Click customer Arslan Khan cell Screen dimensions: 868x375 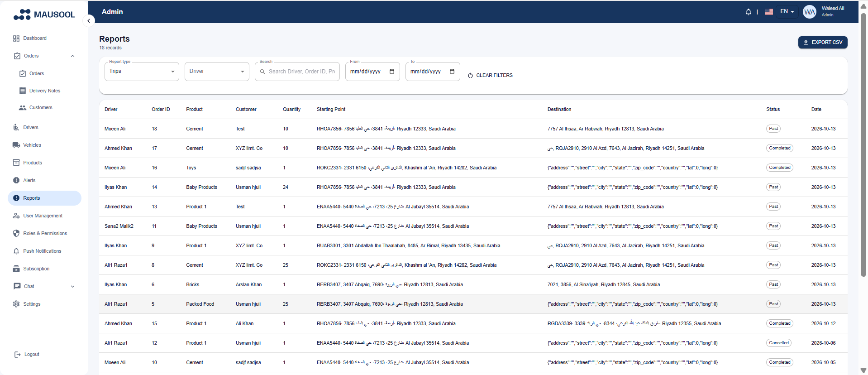(x=248, y=284)
